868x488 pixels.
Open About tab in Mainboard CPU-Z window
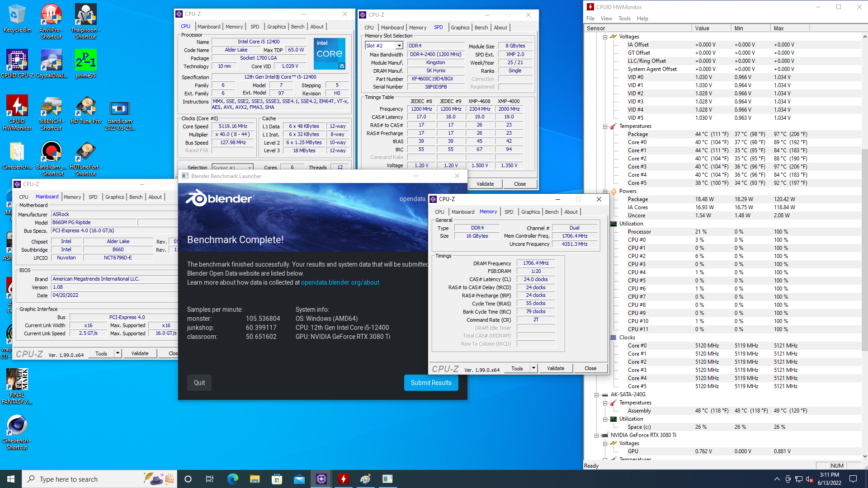click(x=155, y=197)
